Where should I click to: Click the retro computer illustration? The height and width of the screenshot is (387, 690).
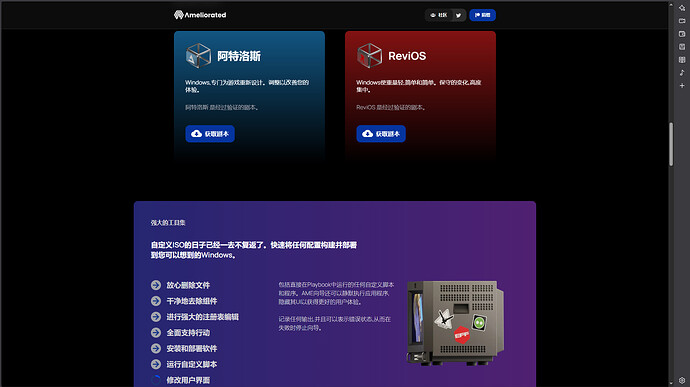[455, 323]
